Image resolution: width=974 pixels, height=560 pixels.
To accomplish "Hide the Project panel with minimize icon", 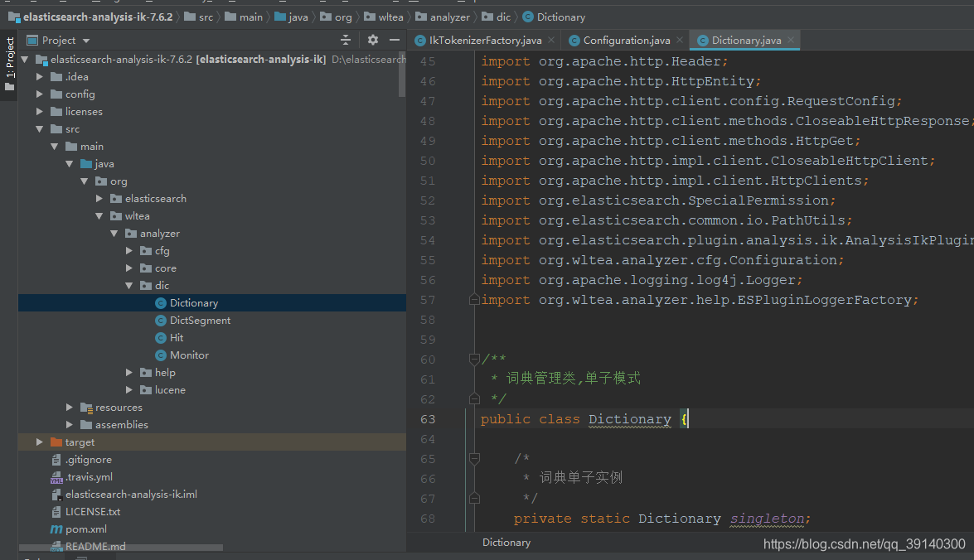I will click(x=395, y=40).
